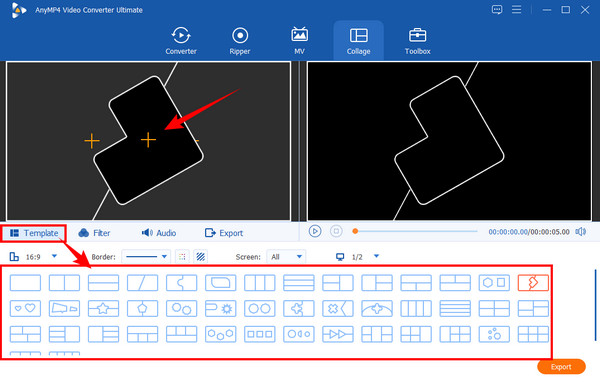Play the collage preview
600x384 pixels.
[315, 231]
